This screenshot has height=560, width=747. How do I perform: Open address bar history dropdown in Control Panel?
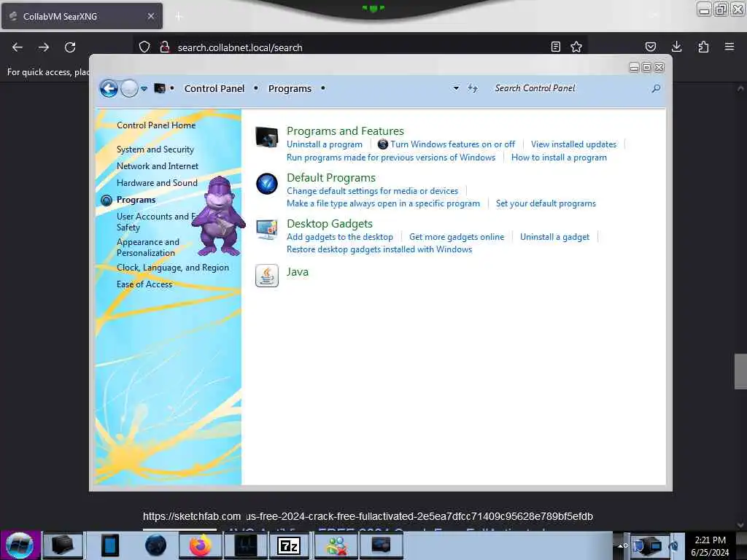point(456,88)
